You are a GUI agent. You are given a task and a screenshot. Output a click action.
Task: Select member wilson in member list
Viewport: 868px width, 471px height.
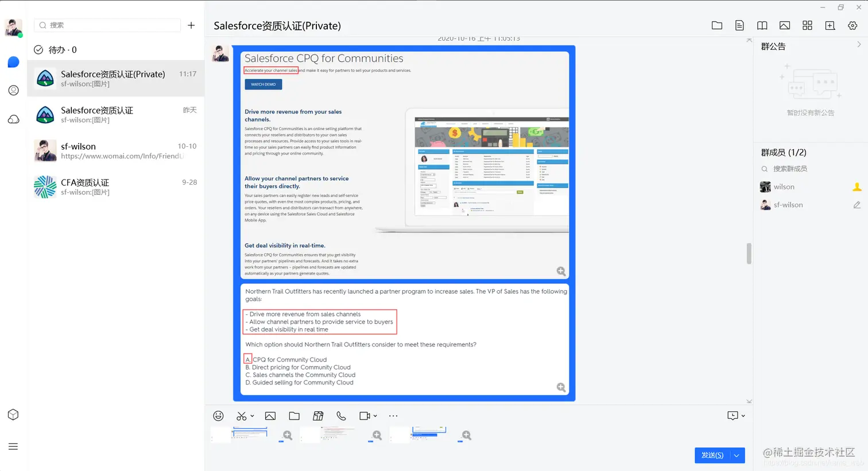coord(811,187)
